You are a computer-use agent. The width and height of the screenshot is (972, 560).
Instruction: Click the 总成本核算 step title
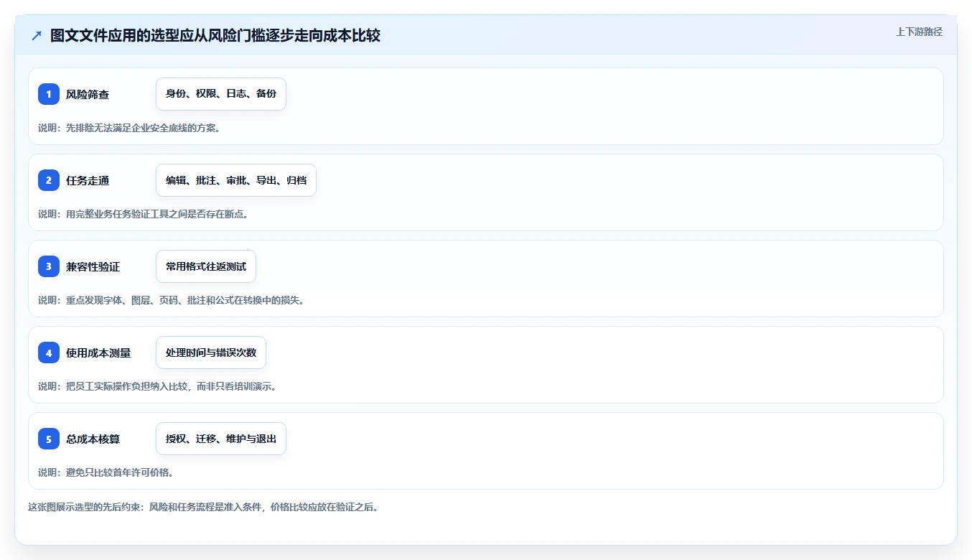click(93, 439)
